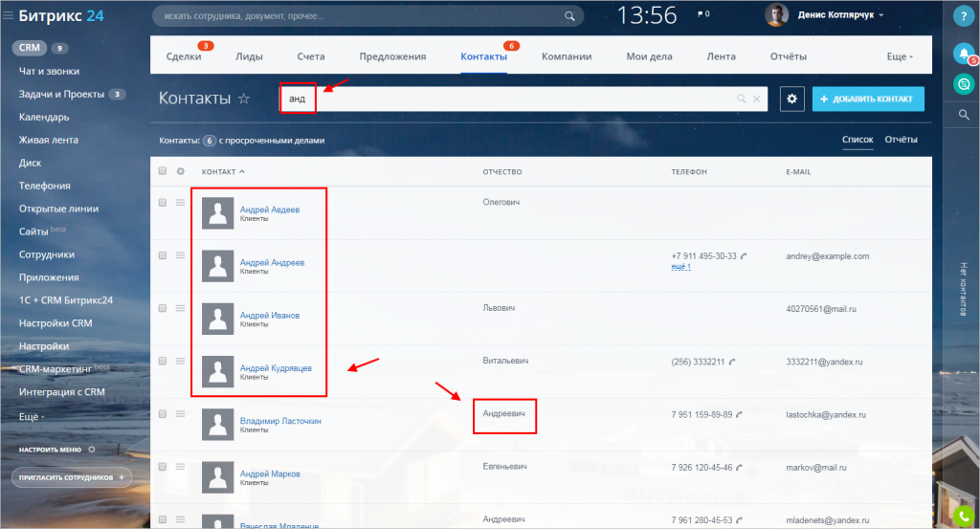Click email andrey@example.com
The width and height of the screenshot is (980, 529).
(828, 256)
